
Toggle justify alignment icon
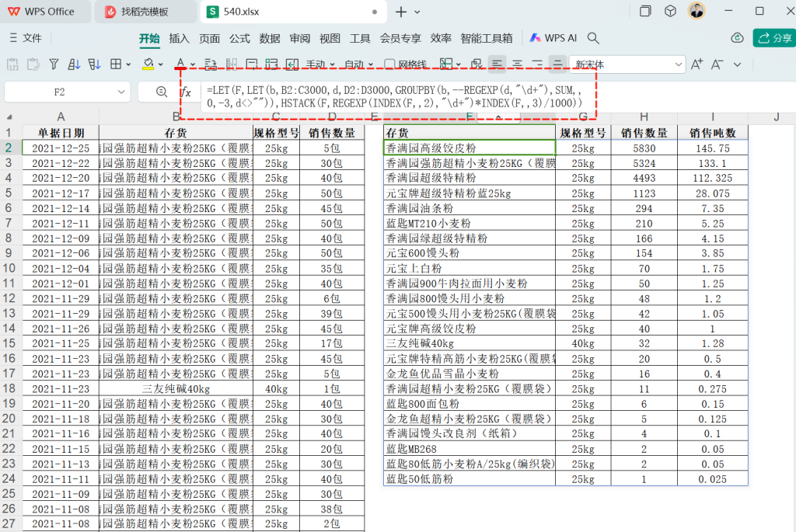coord(557,64)
